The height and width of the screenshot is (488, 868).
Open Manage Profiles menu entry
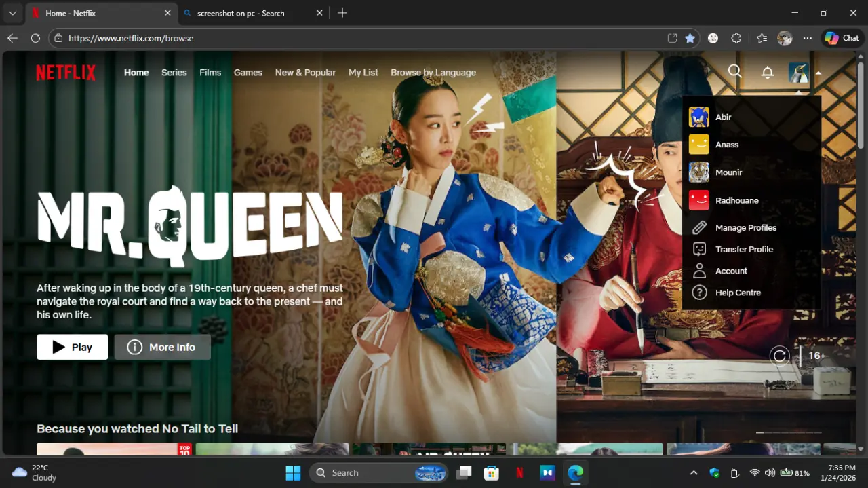click(x=746, y=228)
